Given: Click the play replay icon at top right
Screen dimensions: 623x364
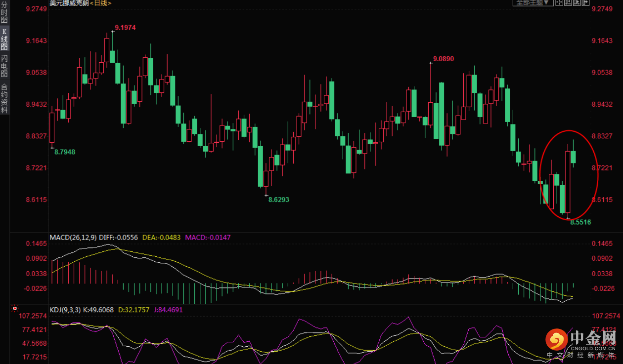Looking at the screenshot, I should (577, 2).
